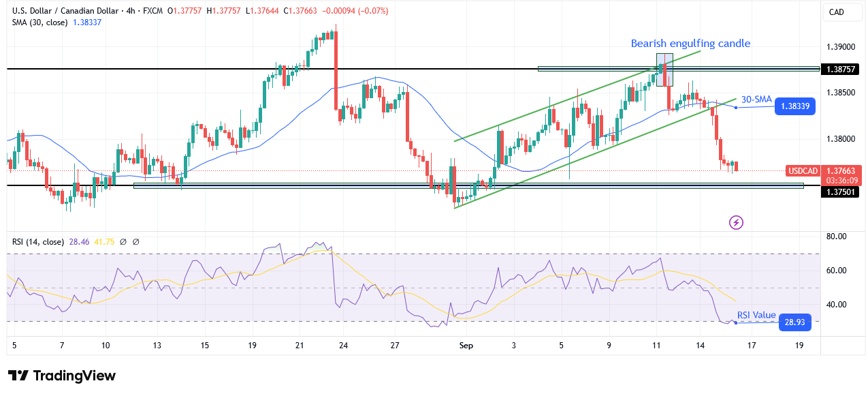The width and height of the screenshot is (868, 396).
Task: Click the second ø icon in RSI legend
Action: (x=136, y=241)
